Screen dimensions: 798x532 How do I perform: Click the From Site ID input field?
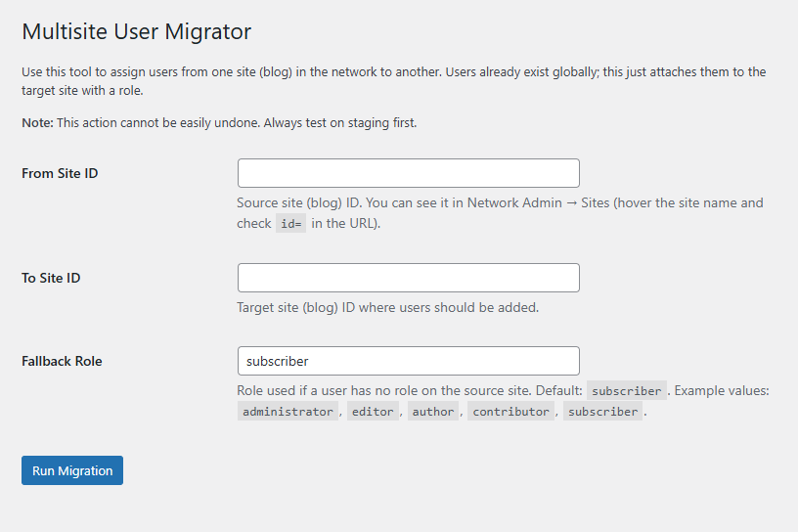click(x=408, y=173)
